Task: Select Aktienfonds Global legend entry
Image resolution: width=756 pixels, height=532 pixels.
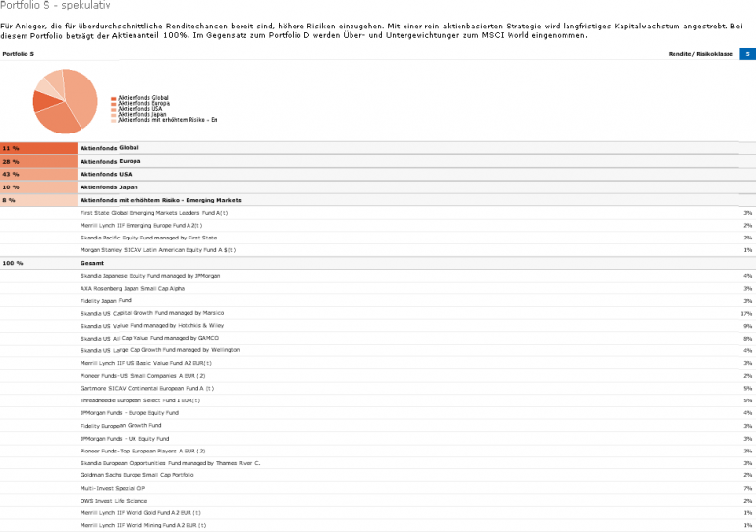Action: [x=139, y=98]
